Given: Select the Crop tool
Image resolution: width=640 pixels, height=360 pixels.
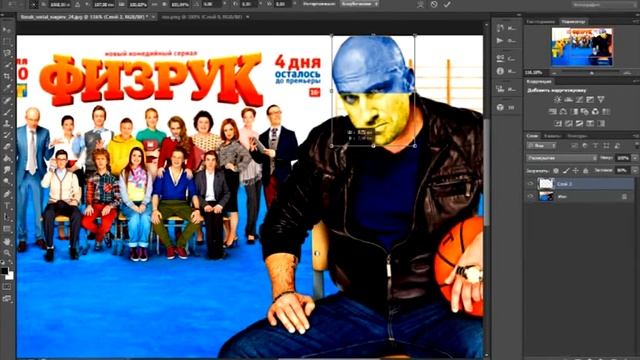Looking at the screenshot, I should coord(7,76).
